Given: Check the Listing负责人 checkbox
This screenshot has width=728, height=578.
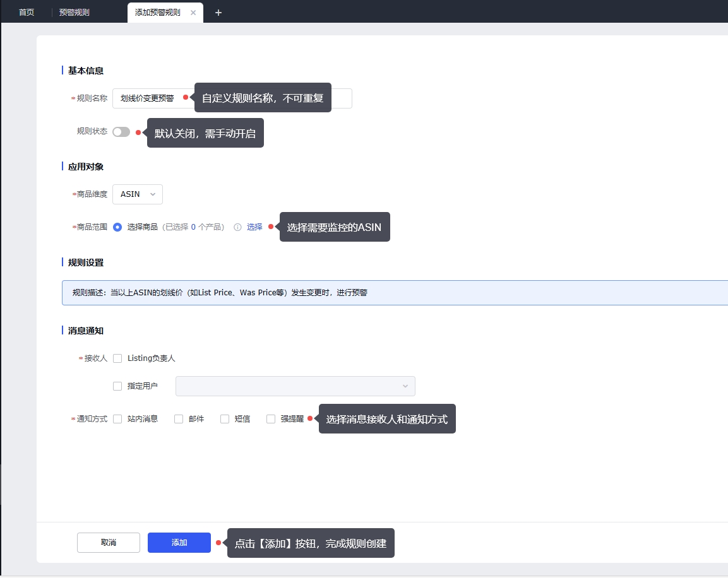Looking at the screenshot, I should [x=117, y=358].
